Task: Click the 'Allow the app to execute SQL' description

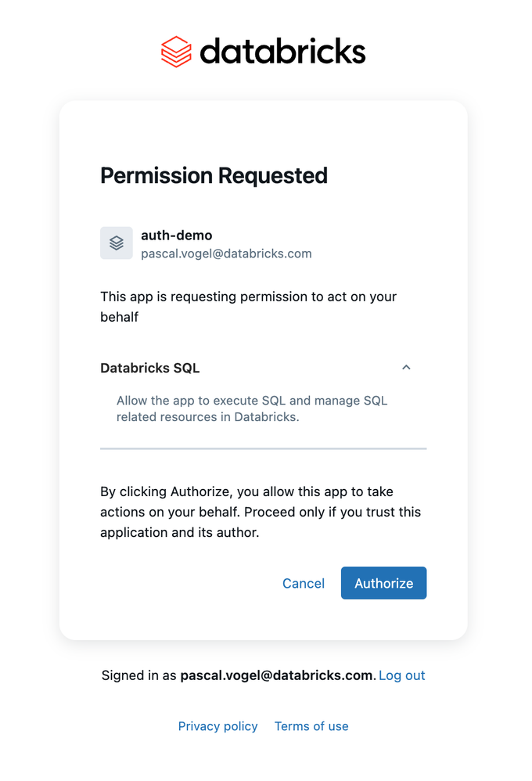Action: click(x=252, y=409)
